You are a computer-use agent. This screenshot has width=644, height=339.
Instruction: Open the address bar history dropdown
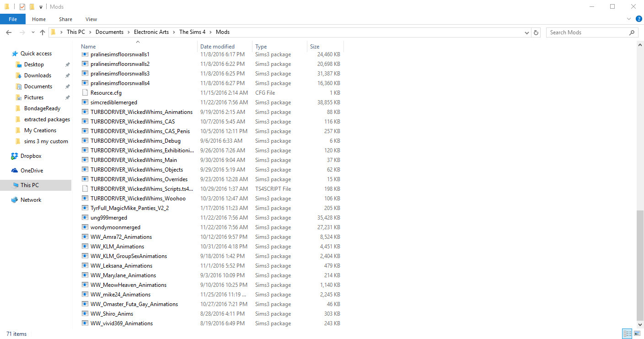click(x=527, y=32)
